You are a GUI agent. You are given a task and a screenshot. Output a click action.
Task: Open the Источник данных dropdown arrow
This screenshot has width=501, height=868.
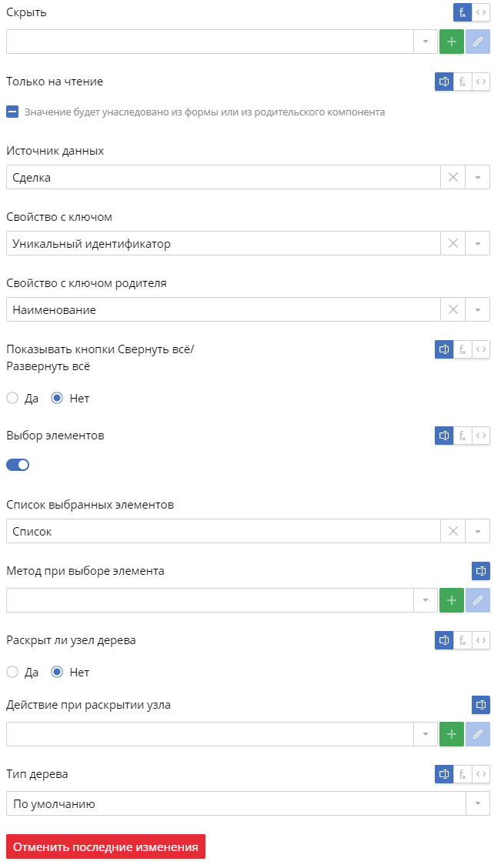coord(478,177)
